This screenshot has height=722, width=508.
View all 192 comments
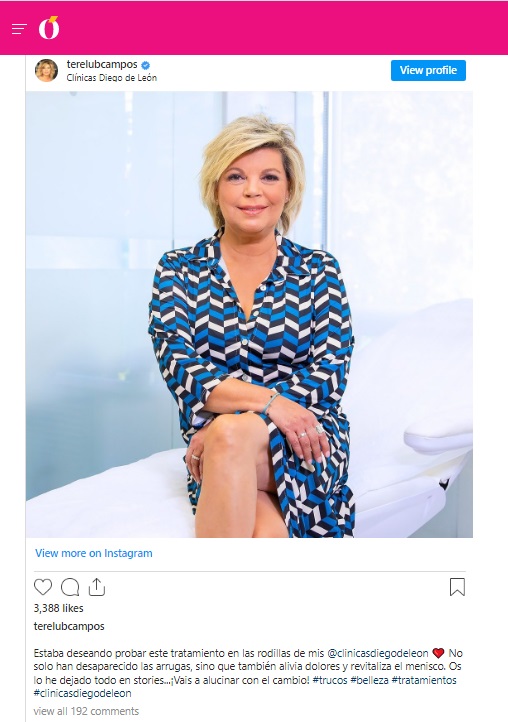click(x=86, y=711)
